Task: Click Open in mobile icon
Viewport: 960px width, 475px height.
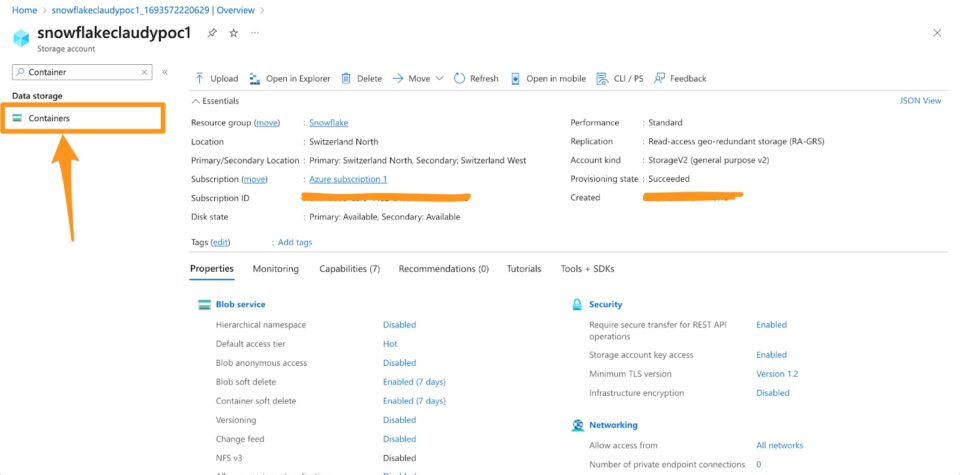Action: (516, 78)
